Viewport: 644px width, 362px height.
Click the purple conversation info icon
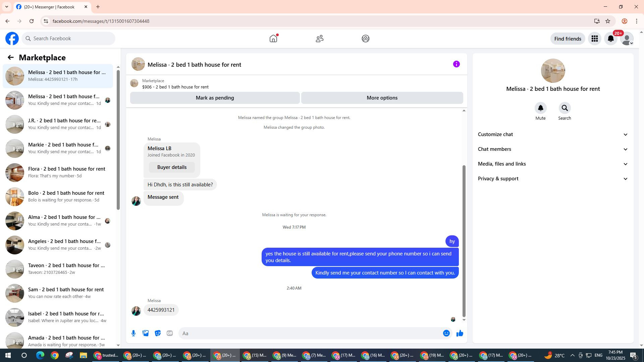(456, 64)
